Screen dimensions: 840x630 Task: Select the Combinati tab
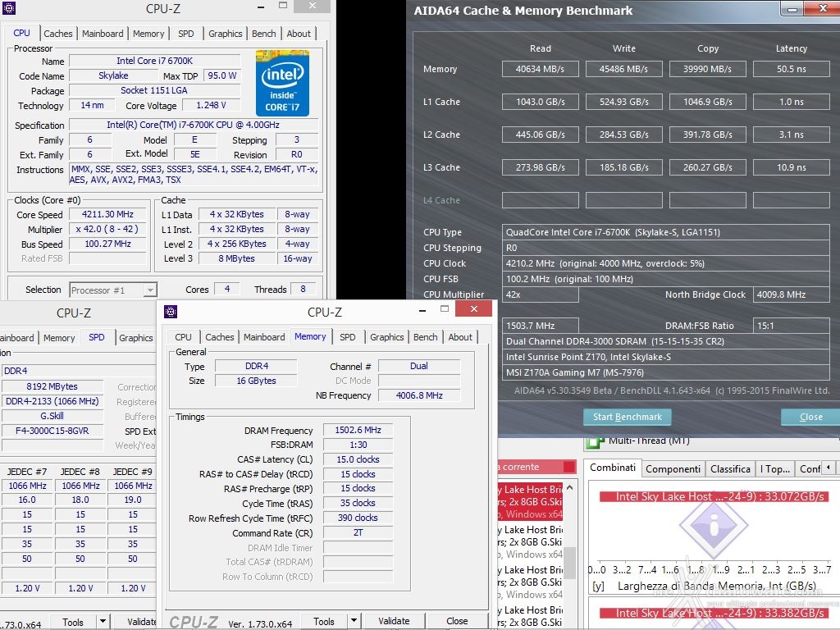point(612,468)
